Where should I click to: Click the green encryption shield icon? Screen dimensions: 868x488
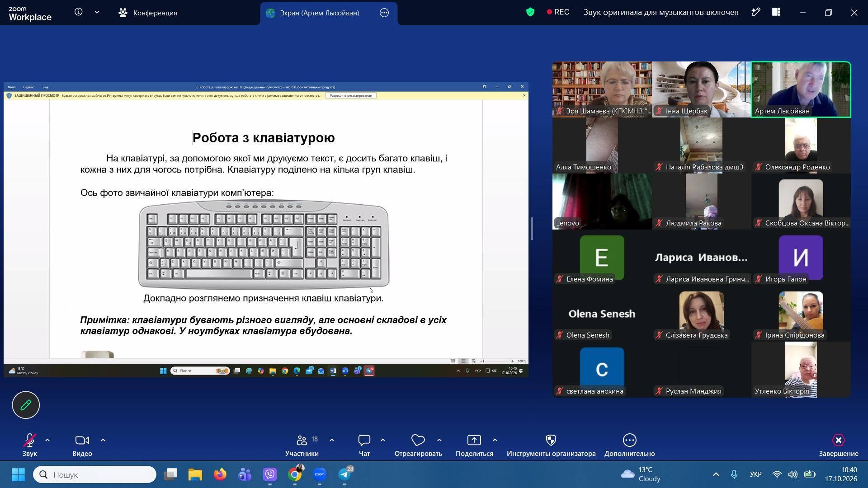(530, 12)
